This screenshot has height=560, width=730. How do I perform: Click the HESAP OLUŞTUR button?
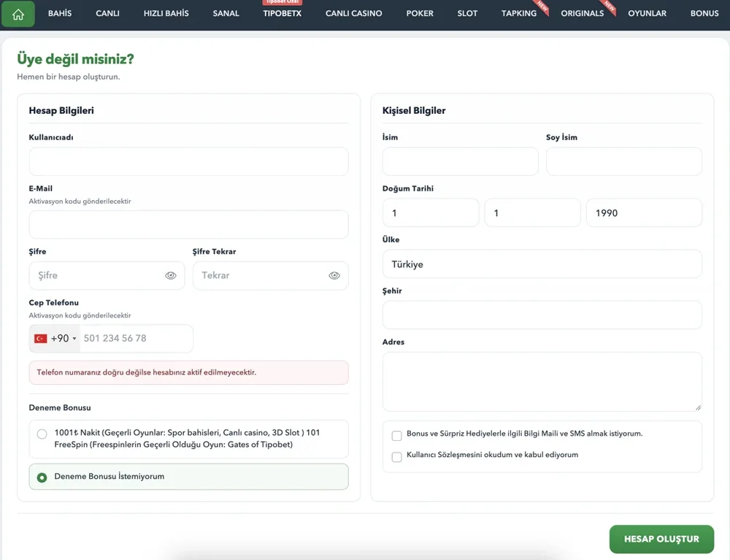point(661,539)
